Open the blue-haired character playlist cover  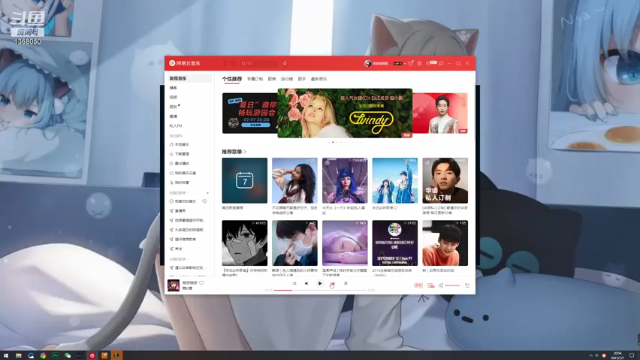coord(345,180)
